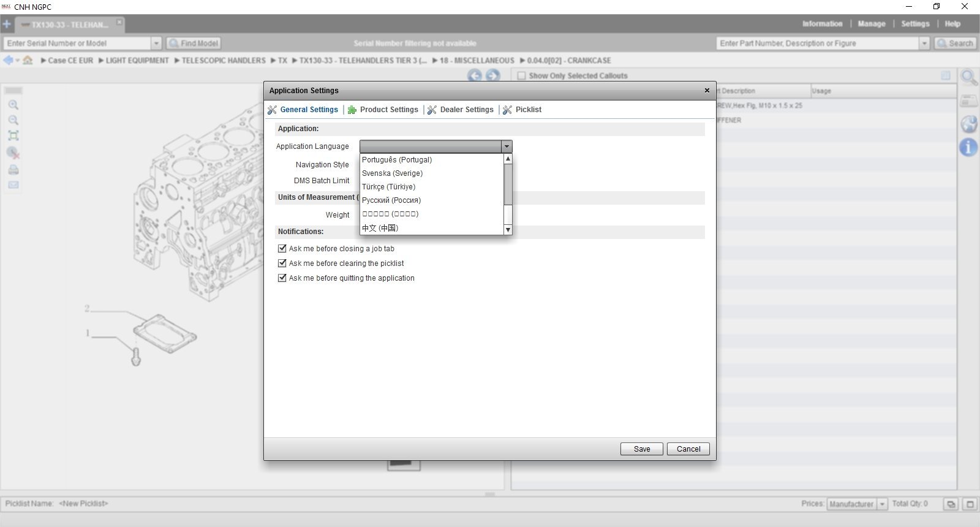Viewport: 980px width, 527px height.
Task: Open the Settings menu
Action: pos(915,24)
